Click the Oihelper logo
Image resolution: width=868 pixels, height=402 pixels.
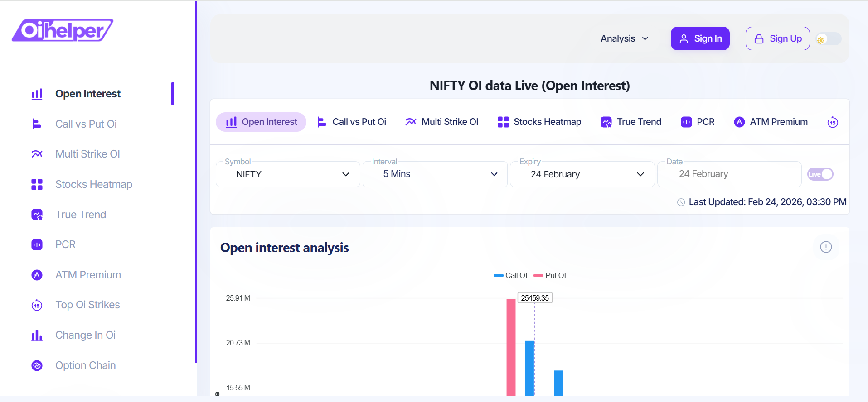click(x=63, y=30)
